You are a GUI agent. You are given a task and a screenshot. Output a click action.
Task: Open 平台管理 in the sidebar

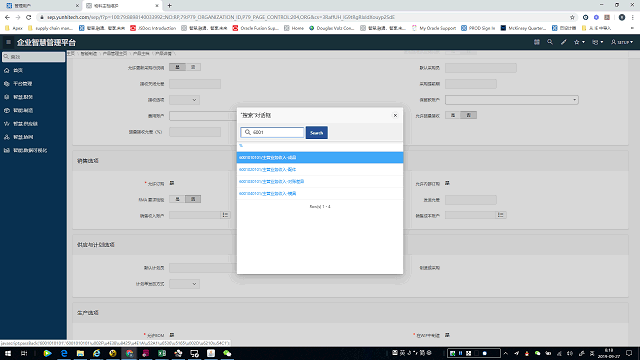22,84
